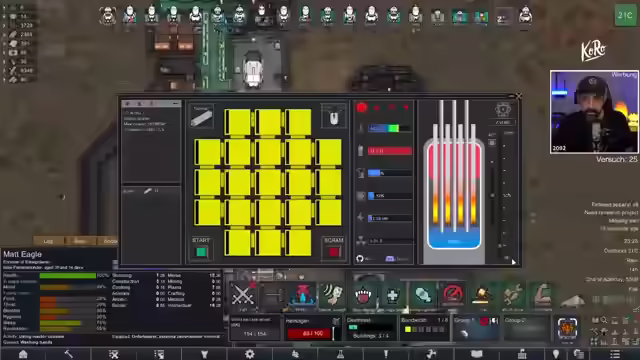Open the book history icon in bottom bar

[x=476, y=354]
